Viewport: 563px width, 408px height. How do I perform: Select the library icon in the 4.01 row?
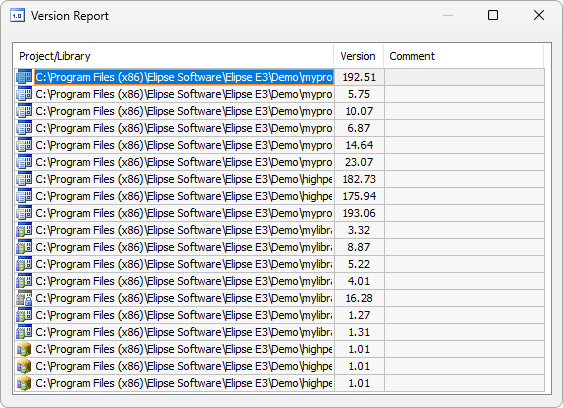pyautogui.click(x=24, y=281)
